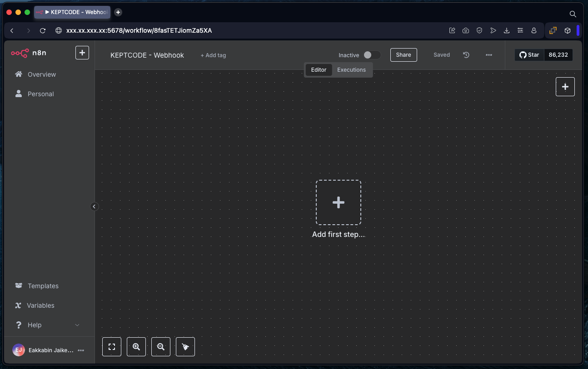Switch to the Executions tab
This screenshot has width=588, height=369.
(x=351, y=70)
